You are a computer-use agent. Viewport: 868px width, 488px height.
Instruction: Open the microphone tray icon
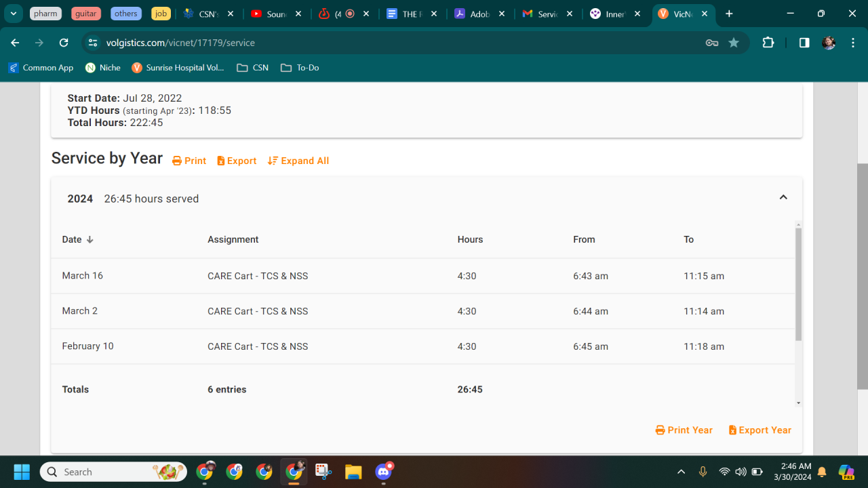pos(703,472)
